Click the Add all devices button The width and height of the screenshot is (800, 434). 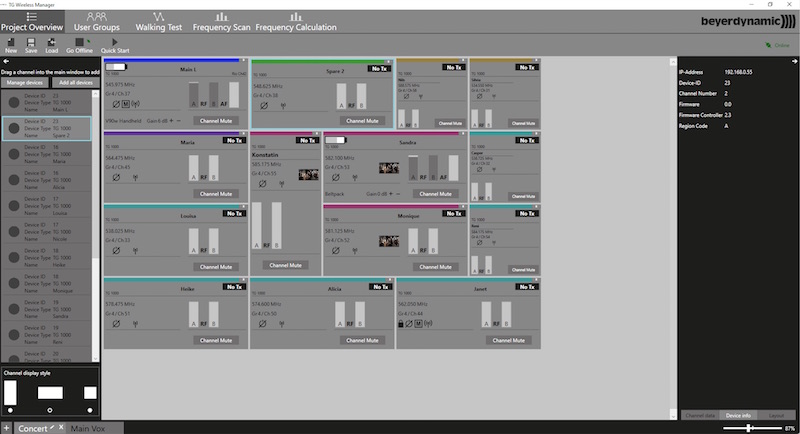pos(77,83)
